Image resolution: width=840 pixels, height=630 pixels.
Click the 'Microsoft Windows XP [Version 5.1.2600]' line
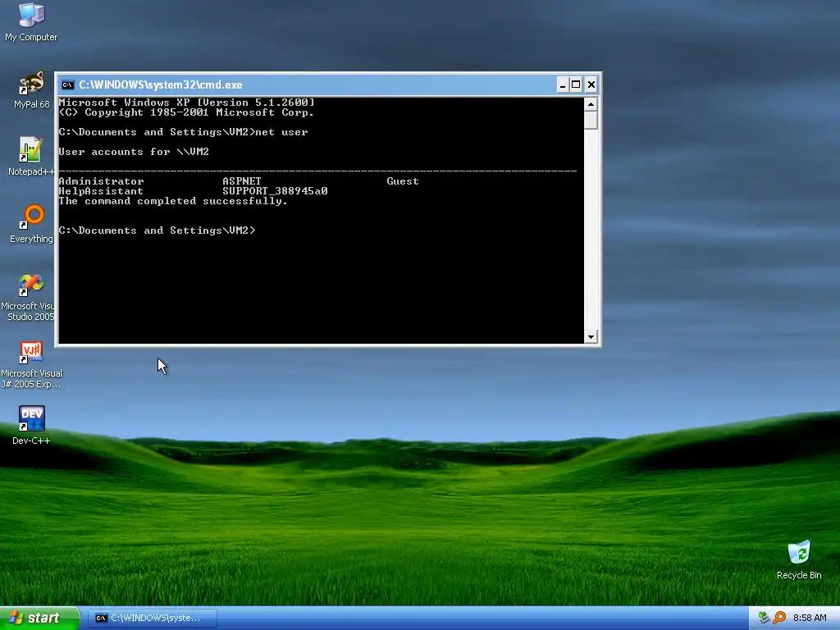(x=186, y=103)
